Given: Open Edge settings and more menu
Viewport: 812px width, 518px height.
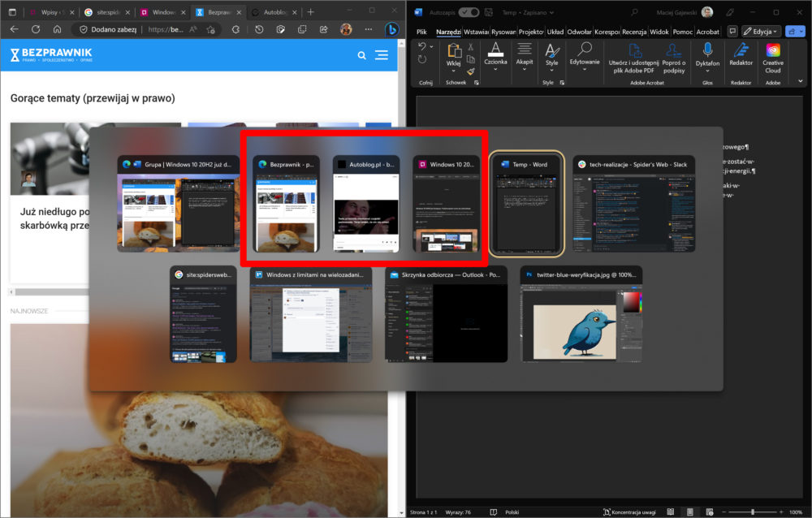Looking at the screenshot, I should pyautogui.click(x=368, y=29).
